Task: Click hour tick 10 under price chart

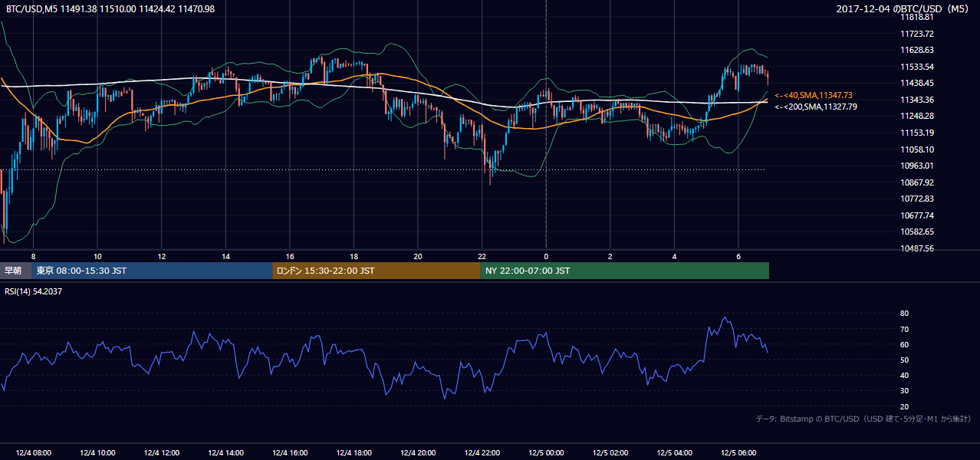Action: pos(97,256)
